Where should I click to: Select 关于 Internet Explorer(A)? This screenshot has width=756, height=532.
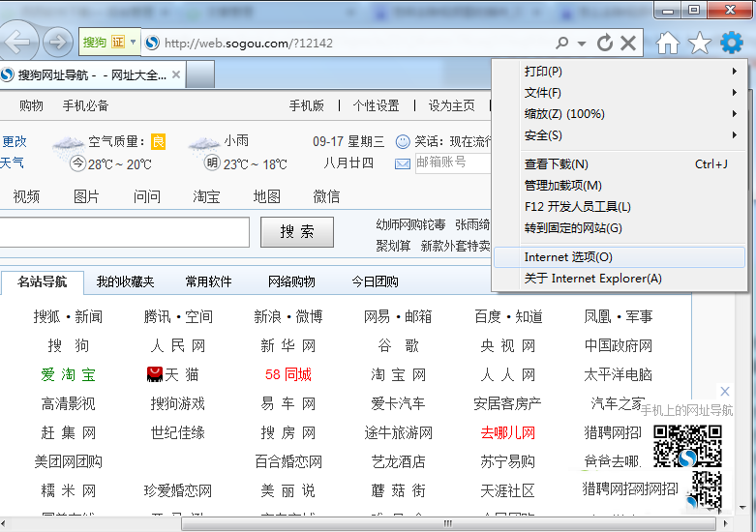[x=620, y=279]
